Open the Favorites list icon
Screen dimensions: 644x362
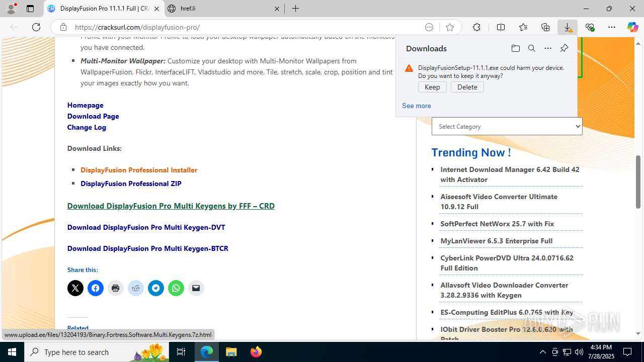(x=523, y=27)
